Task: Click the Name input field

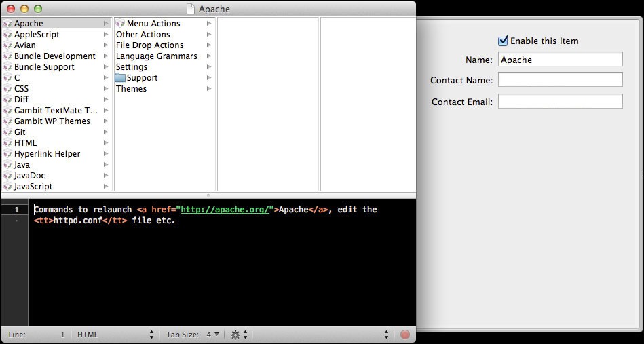Action: tap(561, 60)
